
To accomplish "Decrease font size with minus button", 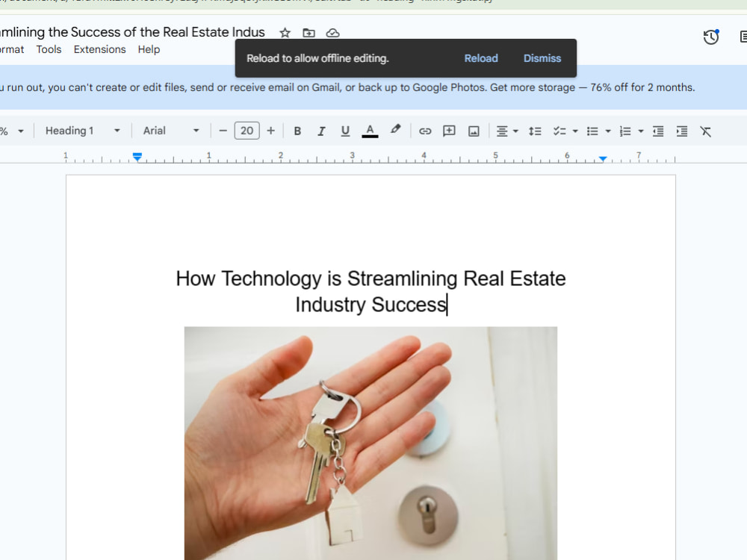I will pyautogui.click(x=223, y=131).
